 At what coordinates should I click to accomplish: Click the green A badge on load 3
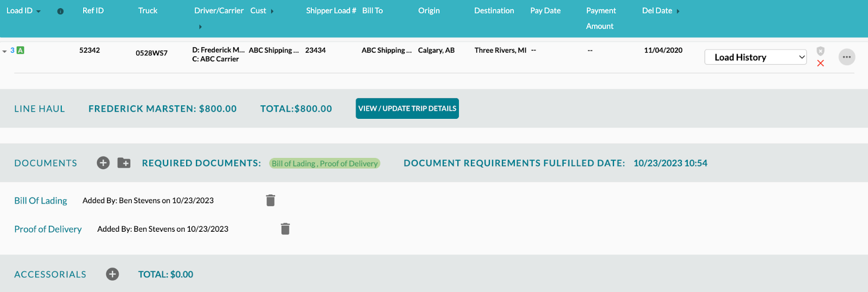pyautogui.click(x=20, y=50)
